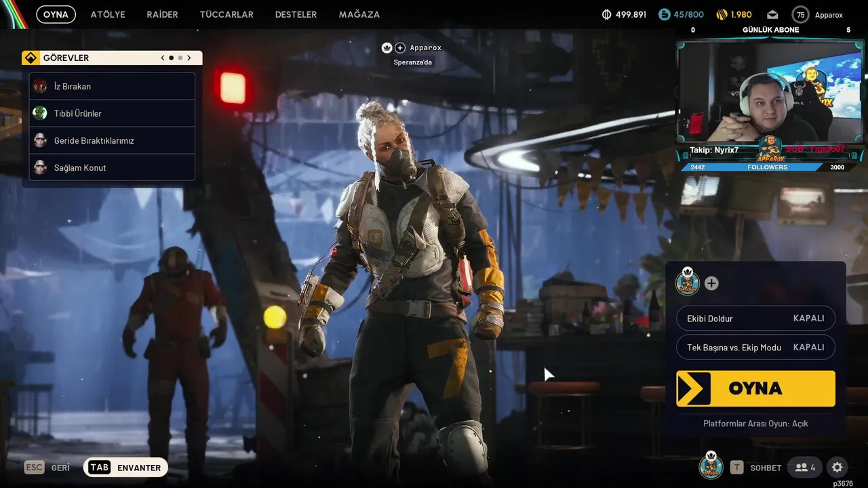Go to next quests page arrow
868x488 pixels.
click(189, 58)
